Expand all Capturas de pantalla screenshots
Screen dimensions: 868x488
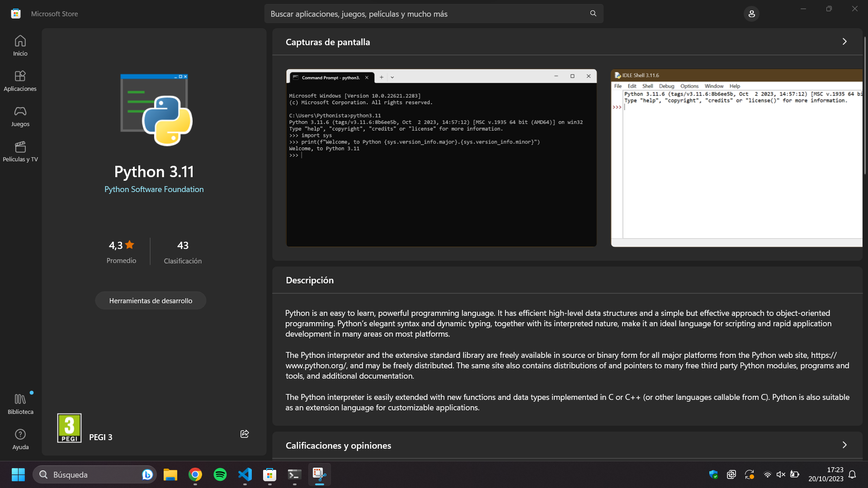844,41
